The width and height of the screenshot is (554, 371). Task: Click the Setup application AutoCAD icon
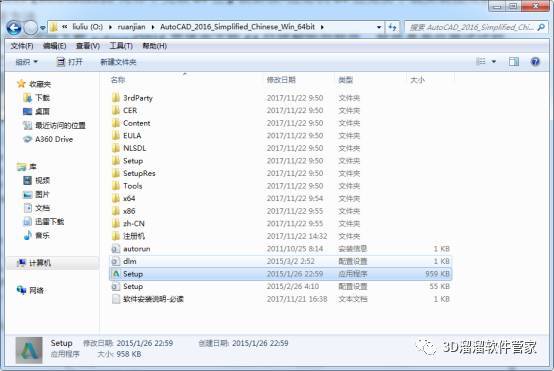tap(116, 274)
